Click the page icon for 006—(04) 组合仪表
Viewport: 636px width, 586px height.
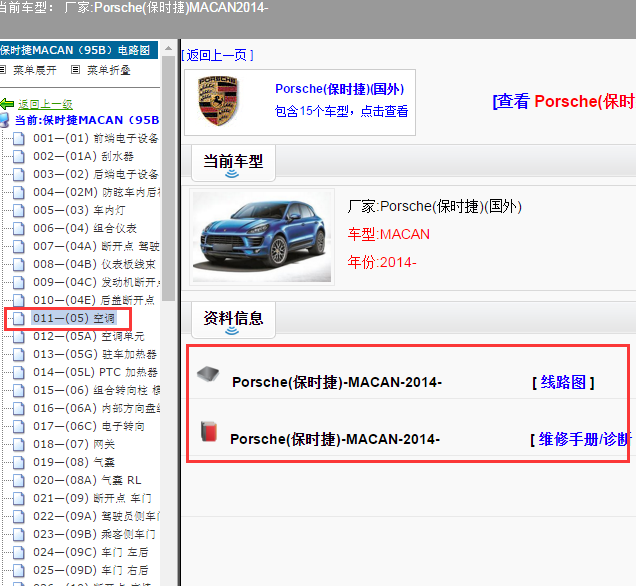[x=19, y=228]
